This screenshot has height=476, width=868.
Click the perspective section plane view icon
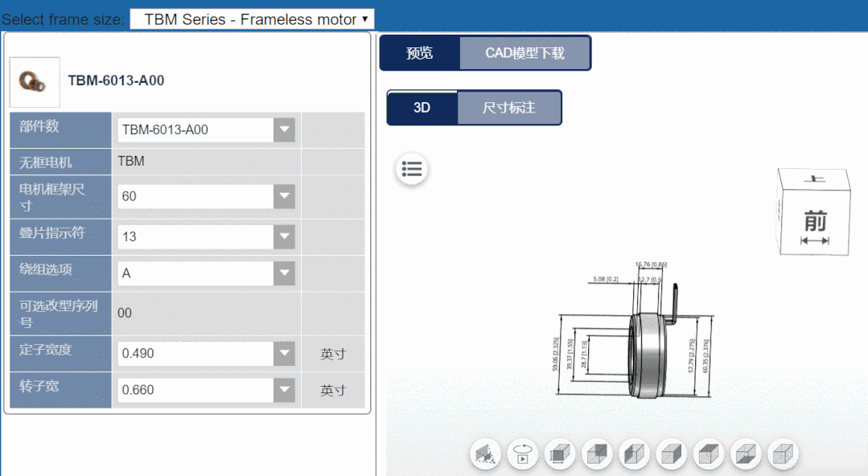coord(485,454)
